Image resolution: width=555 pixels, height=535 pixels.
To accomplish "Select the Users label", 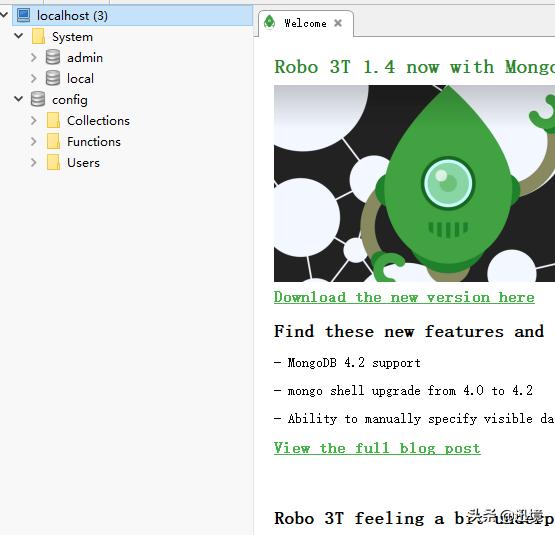I will coord(83,163).
